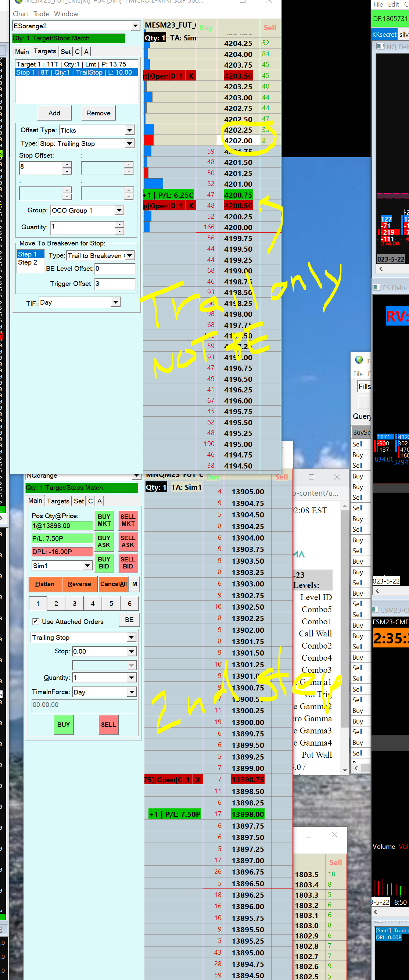Click the BE breakeven button

click(x=129, y=620)
